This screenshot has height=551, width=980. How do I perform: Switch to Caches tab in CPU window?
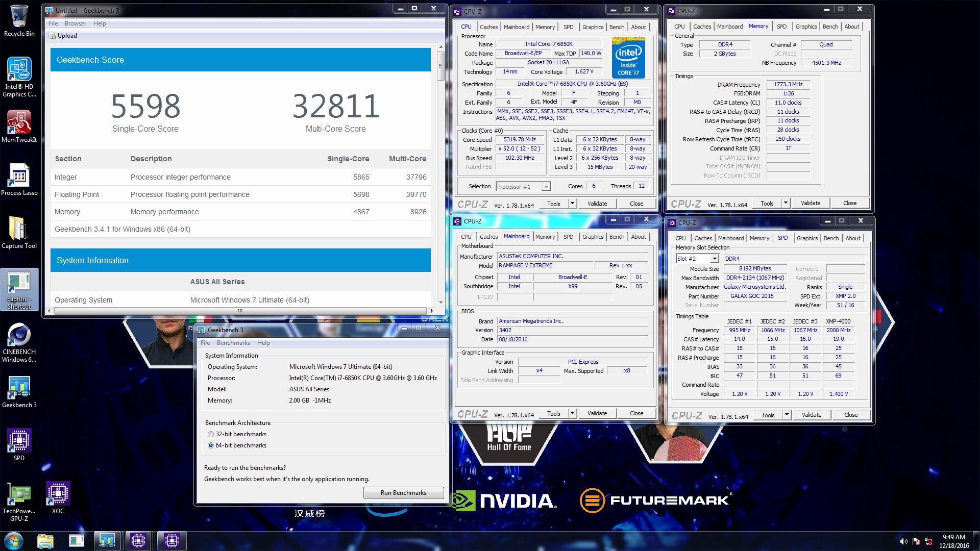488,27
